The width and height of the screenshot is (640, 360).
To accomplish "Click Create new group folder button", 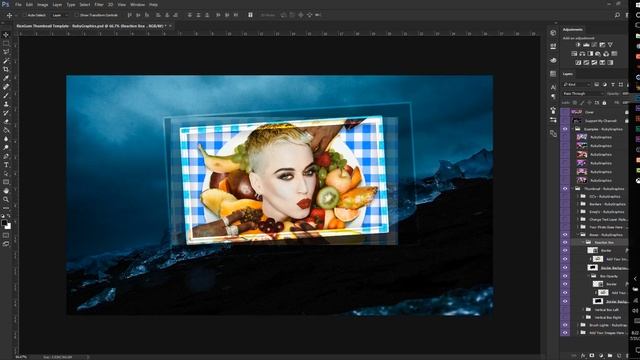I will pyautogui.click(x=610, y=356).
